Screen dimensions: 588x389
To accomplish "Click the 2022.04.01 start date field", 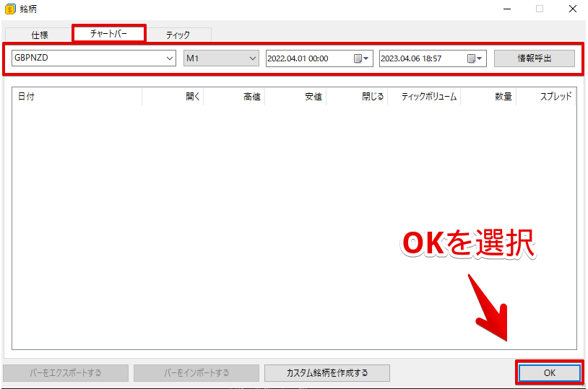I will [307, 58].
